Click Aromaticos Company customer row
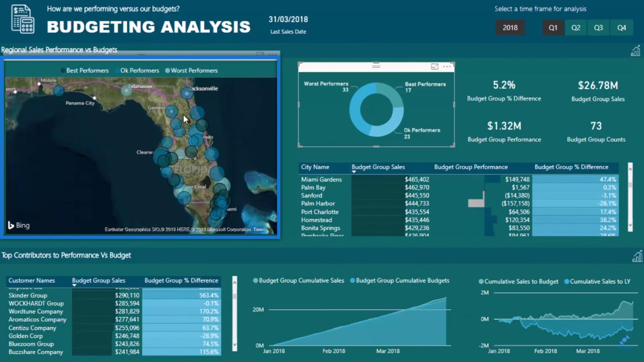This screenshot has width=644, height=362. point(114,319)
